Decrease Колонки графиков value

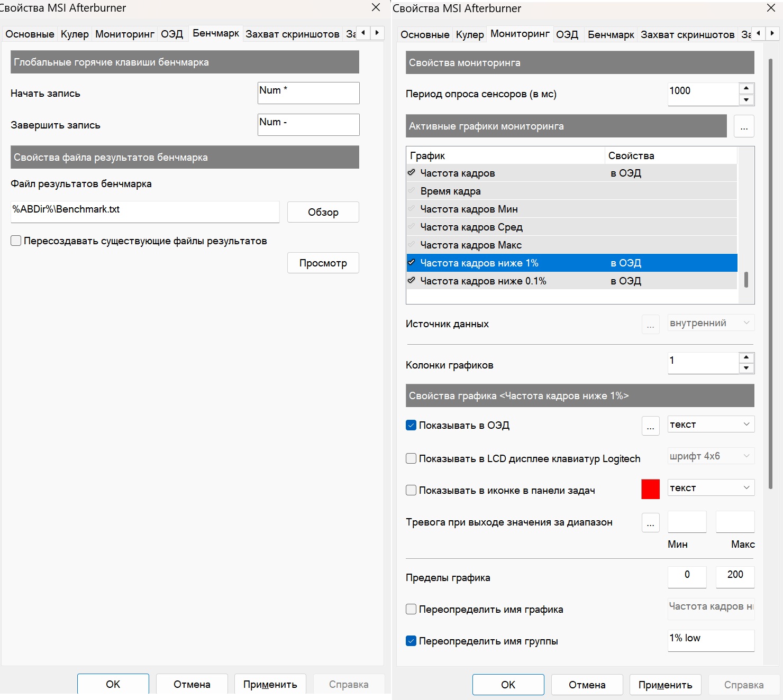[746, 368]
